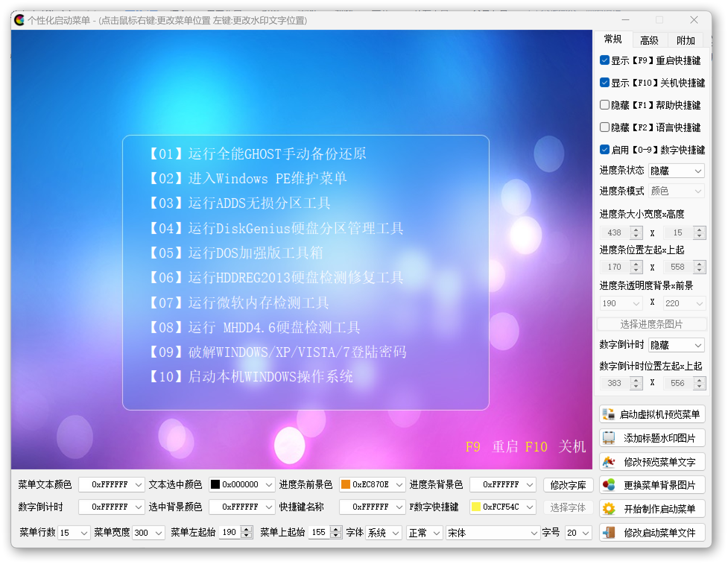Image resolution: width=728 pixels, height=564 pixels.
Task: Open the 菜单宽度 dropdown
Action: tap(149, 533)
